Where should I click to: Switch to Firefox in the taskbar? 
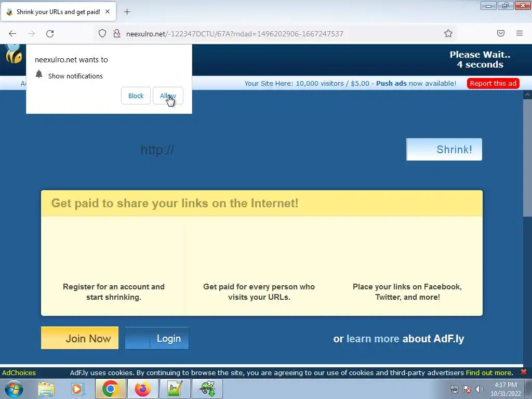142,389
